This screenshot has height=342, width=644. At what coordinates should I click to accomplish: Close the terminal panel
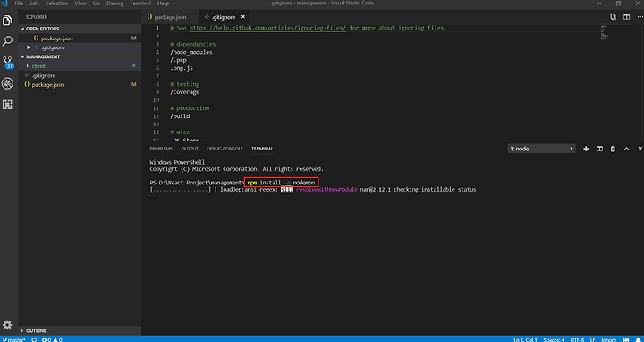click(x=640, y=149)
